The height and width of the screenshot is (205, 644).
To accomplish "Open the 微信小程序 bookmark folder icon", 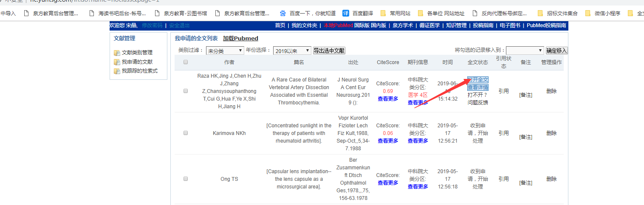I will click(x=588, y=13).
